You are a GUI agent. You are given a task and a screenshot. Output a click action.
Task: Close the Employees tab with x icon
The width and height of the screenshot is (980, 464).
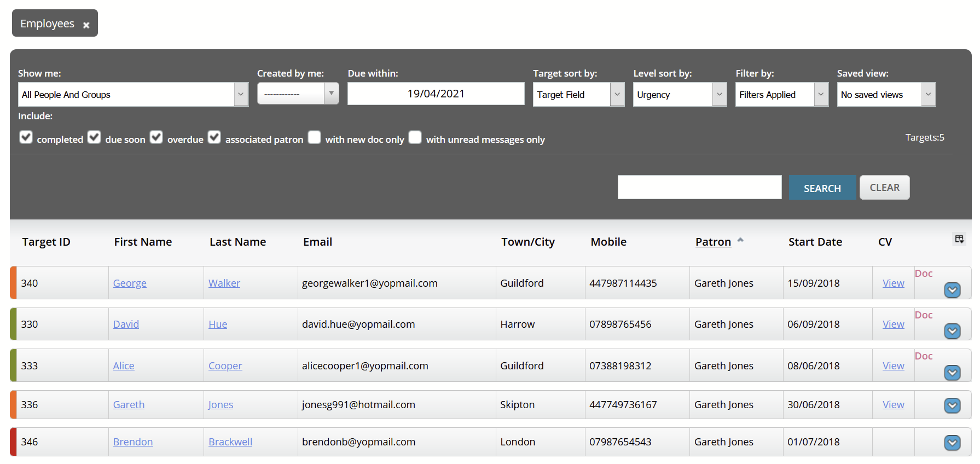pos(86,25)
